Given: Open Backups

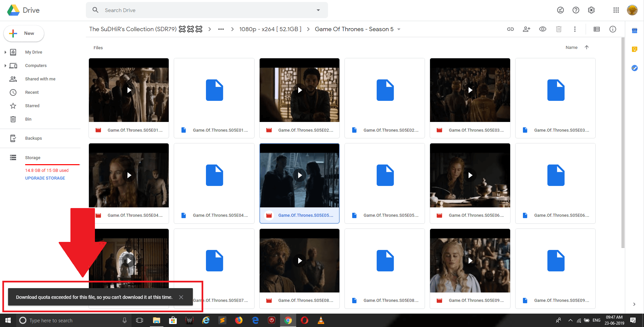Looking at the screenshot, I should pos(34,138).
